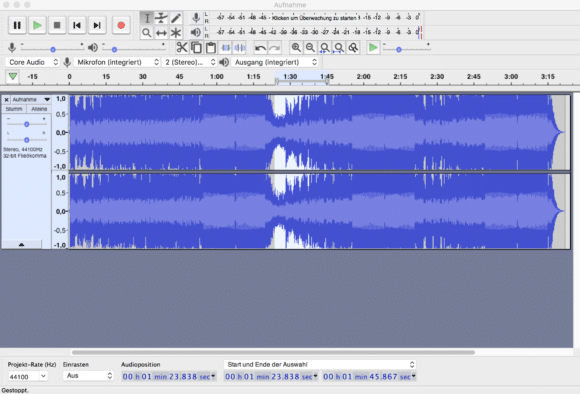Skip to start of the track

pyautogui.click(x=77, y=25)
